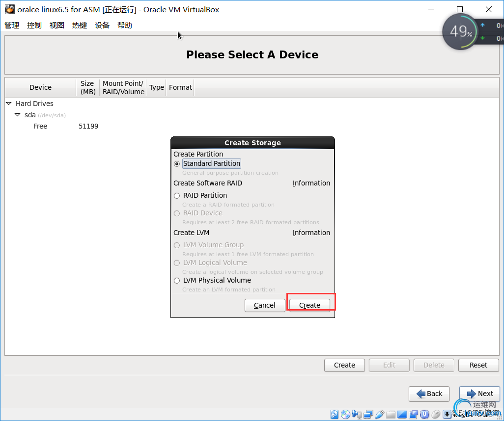
Task: Open the 管理 menu
Action: click(12, 26)
